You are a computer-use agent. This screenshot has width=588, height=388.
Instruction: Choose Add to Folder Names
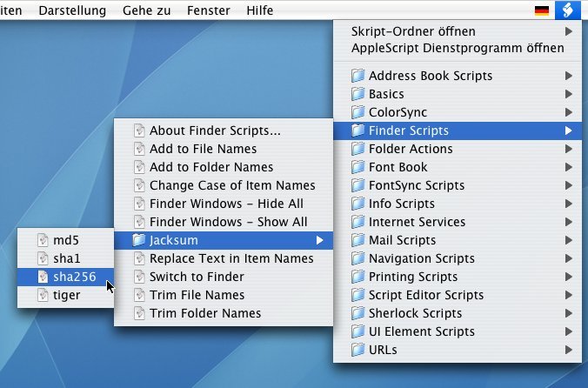point(224,167)
